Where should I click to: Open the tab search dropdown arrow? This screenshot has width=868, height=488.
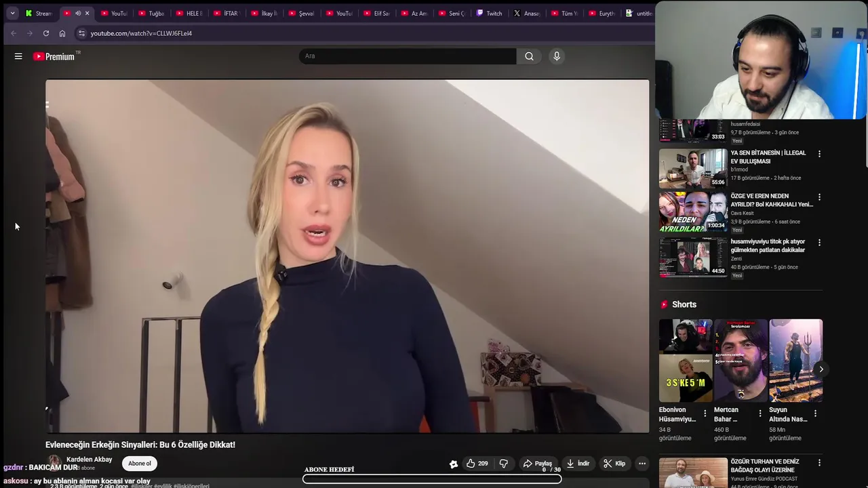point(12,13)
